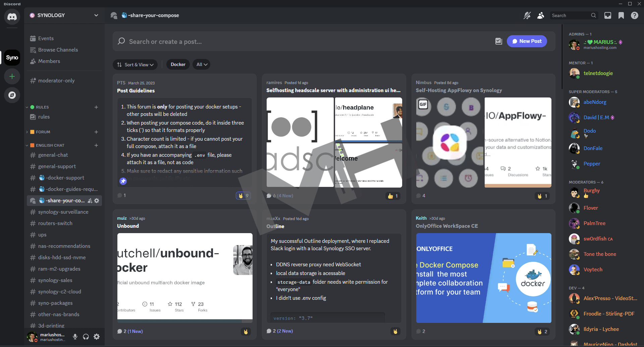Open the general-support channel
Screen dimensions: 644x347
point(64,166)
